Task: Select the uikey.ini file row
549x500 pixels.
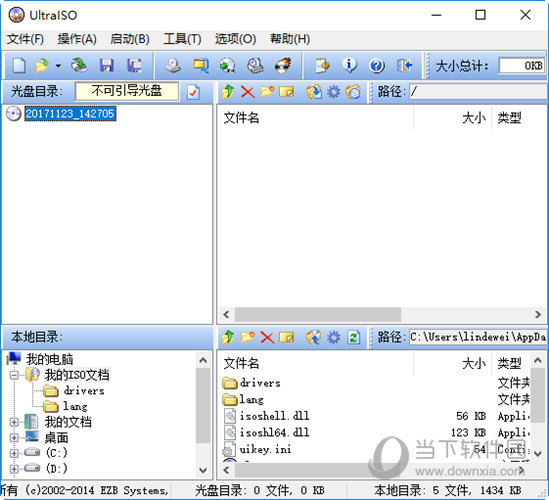Action: 375,449
